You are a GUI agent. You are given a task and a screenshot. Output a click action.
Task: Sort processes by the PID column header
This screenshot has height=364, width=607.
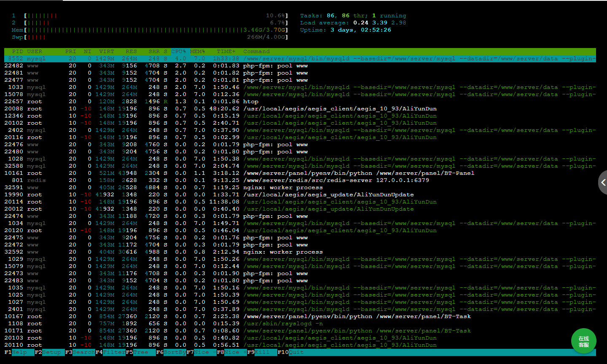tap(18, 51)
